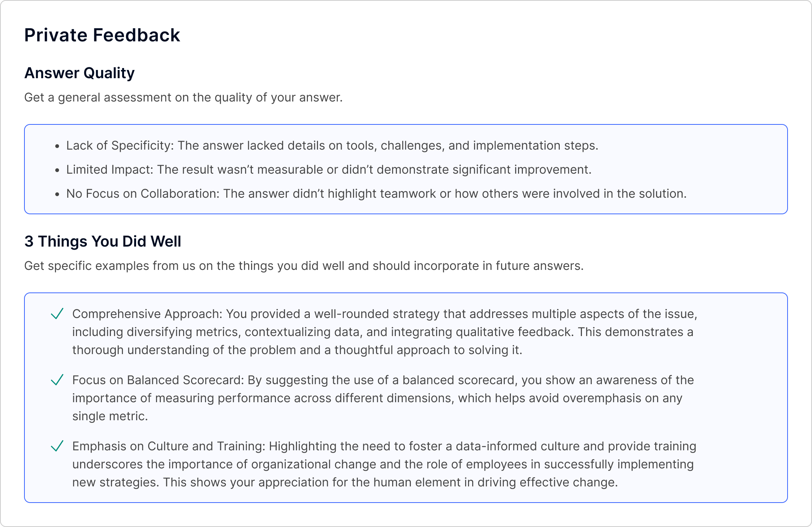The width and height of the screenshot is (812, 527).
Task: Click the 'Focus on Balanced Scorecard' label text
Action: [x=158, y=380]
